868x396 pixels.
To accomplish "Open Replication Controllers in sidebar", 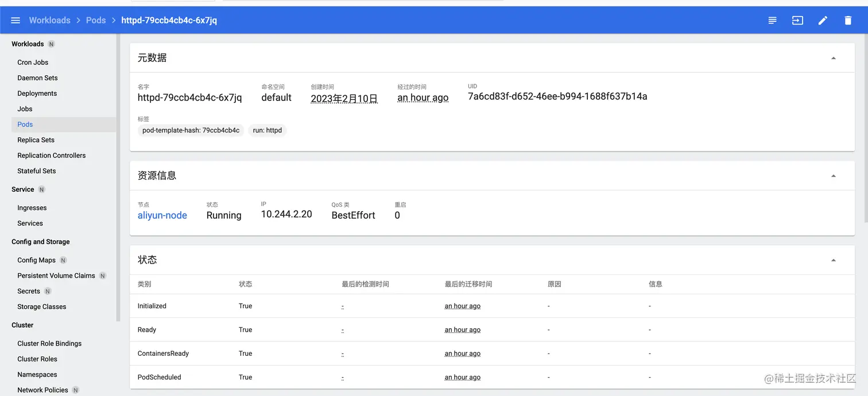I will (x=52, y=156).
